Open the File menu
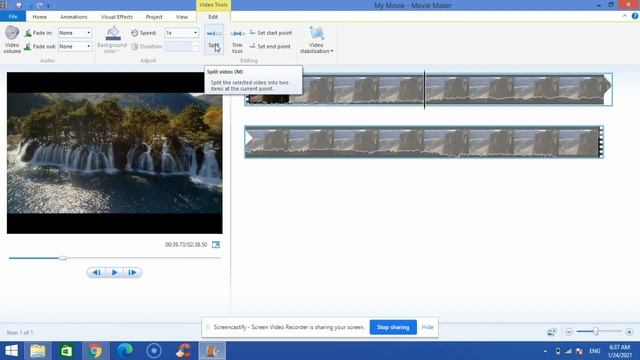 coord(13,17)
